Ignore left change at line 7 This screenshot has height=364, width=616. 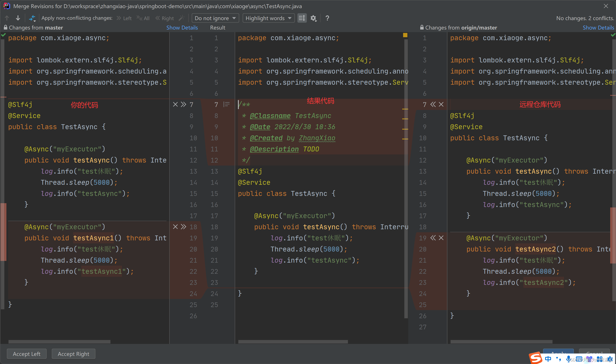coord(175,105)
